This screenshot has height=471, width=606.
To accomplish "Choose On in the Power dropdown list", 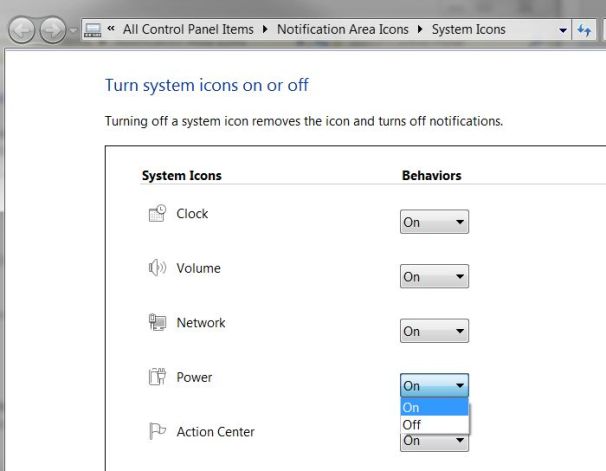I will coord(434,407).
